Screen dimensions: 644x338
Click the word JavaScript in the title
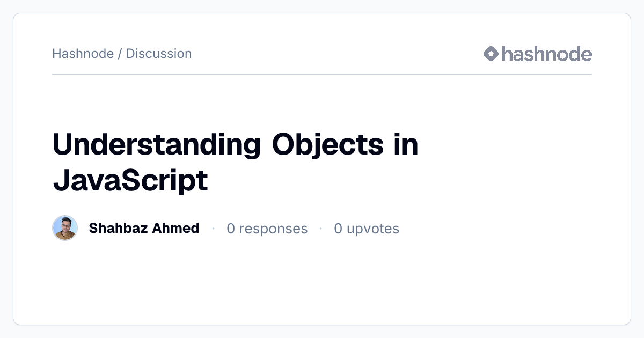click(x=130, y=181)
